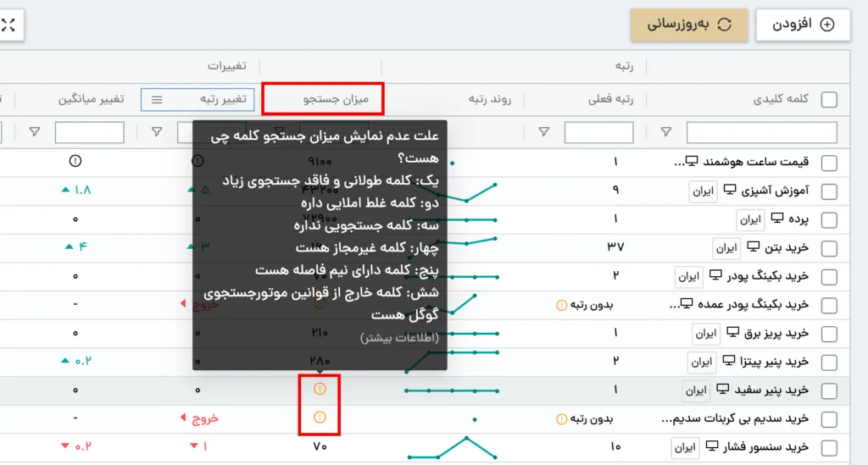Click desktop device icon for خرید پنیر سفید
Viewport: 868px width, 465px height.
click(723, 390)
